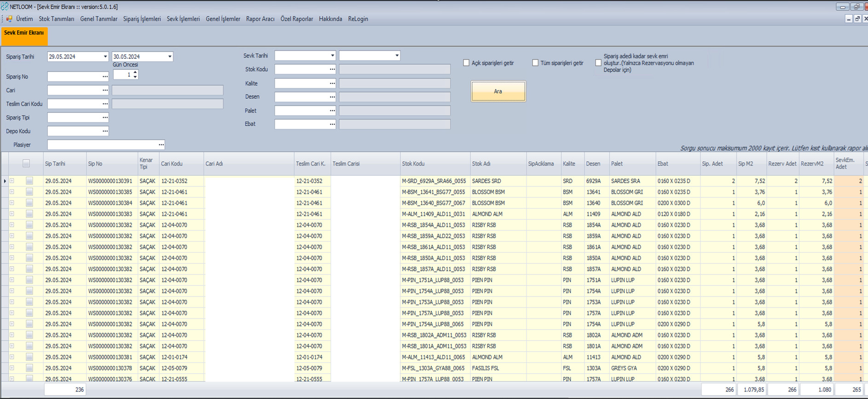Select the Sevk Emir Ekranı tab
This screenshot has height=399, width=868.
pyautogui.click(x=24, y=36)
